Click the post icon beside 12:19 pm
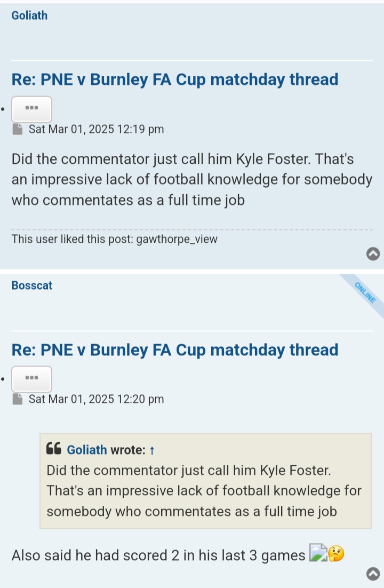Image resolution: width=384 pixels, height=588 pixels. point(17,129)
